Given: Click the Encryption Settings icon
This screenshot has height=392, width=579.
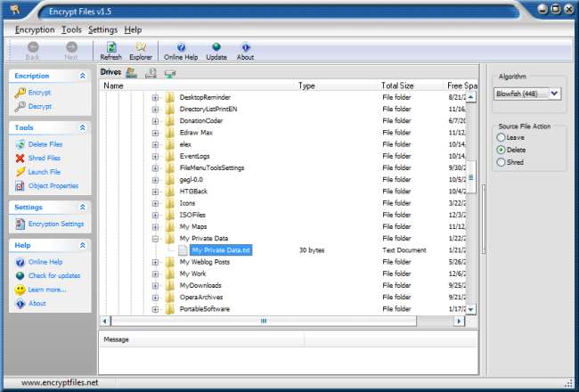Looking at the screenshot, I should point(20,224).
